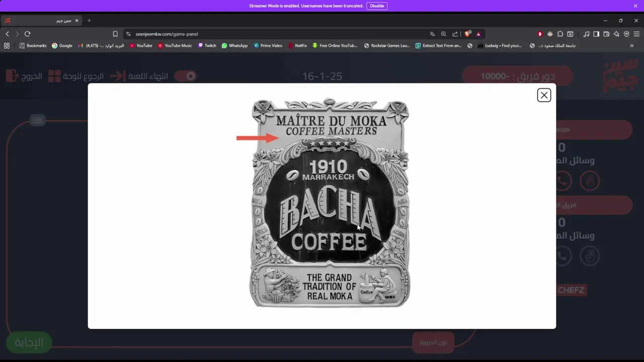Go back to the previous page
The image size is (644, 362).
click(7, 34)
